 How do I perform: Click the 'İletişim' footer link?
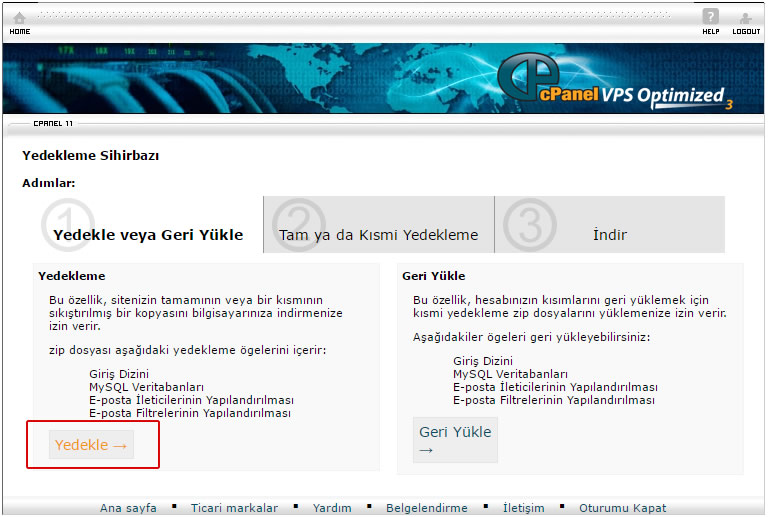point(523,508)
